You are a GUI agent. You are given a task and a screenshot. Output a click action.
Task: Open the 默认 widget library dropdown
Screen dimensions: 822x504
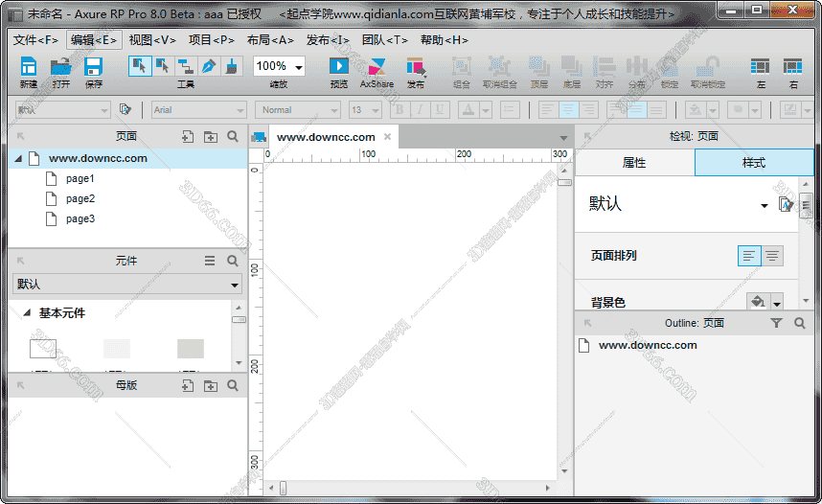[x=127, y=285]
